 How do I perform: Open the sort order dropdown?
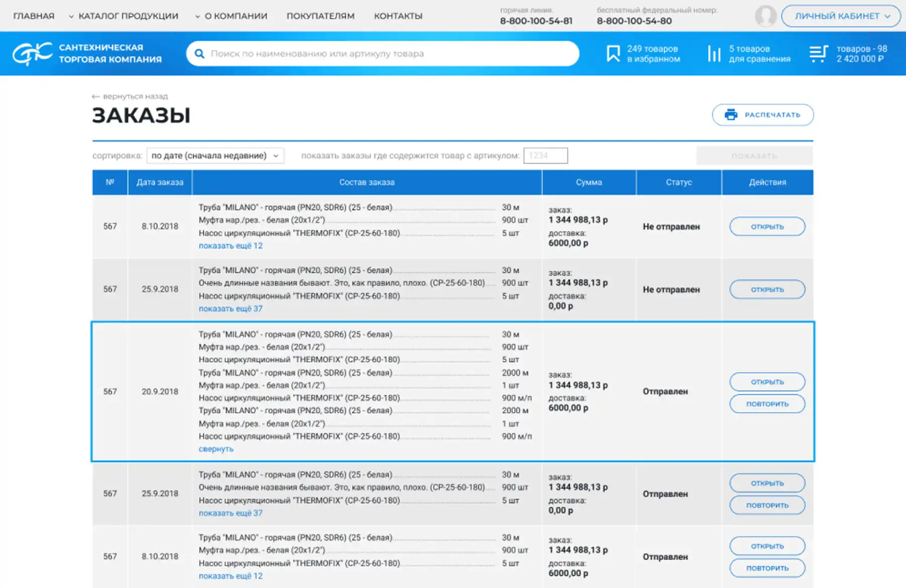(x=215, y=155)
